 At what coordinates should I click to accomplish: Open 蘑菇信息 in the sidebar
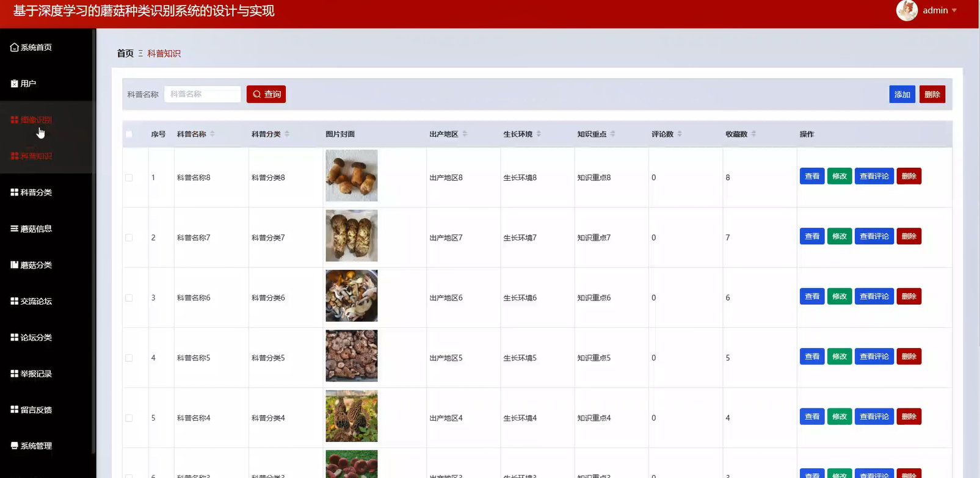click(31, 229)
